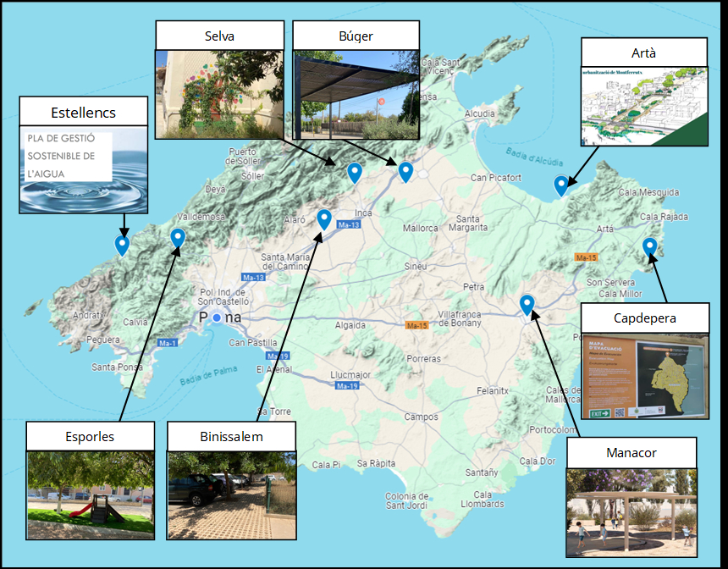Viewport: 728px width, 569px height.
Task: View the Binissalem parking area photo
Action: (x=231, y=494)
